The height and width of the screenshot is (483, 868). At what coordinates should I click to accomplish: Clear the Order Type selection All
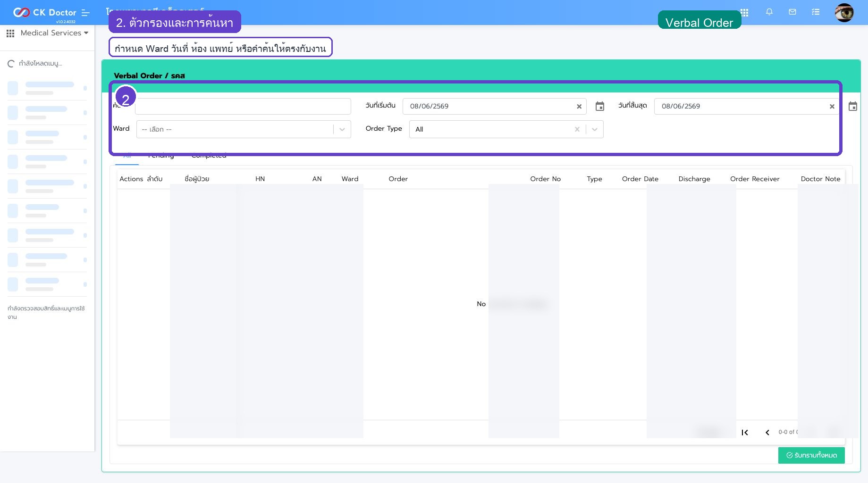click(577, 129)
